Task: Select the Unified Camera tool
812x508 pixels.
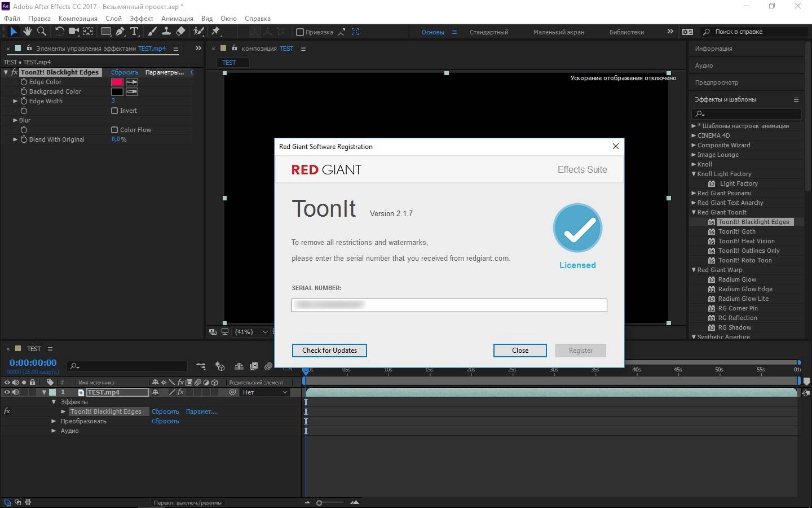Action: click(x=73, y=32)
